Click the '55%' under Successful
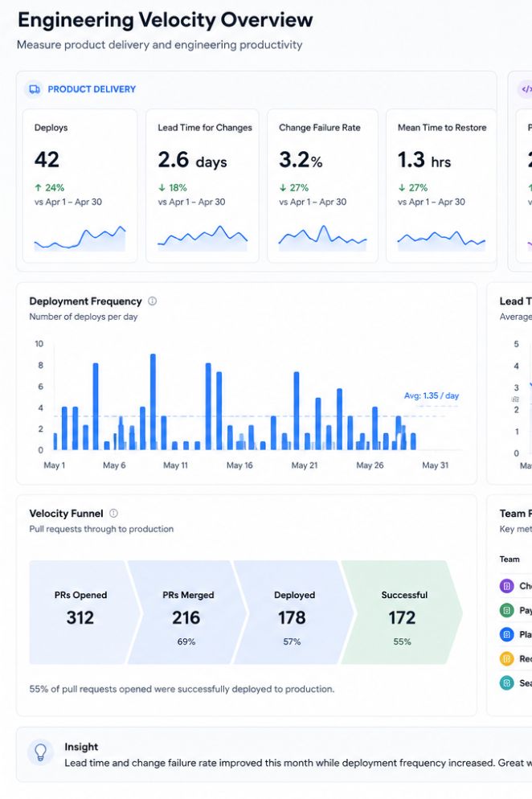This screenshot has width=532, height=799. coord(402,641)
